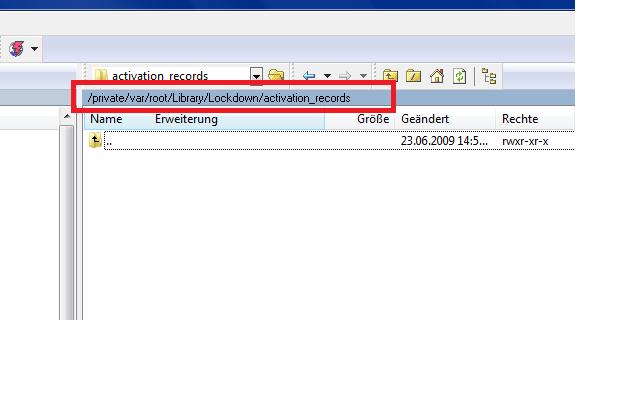The image size is (640, 400).
Task: Go to the home directory icon
Action: [436, 75]
